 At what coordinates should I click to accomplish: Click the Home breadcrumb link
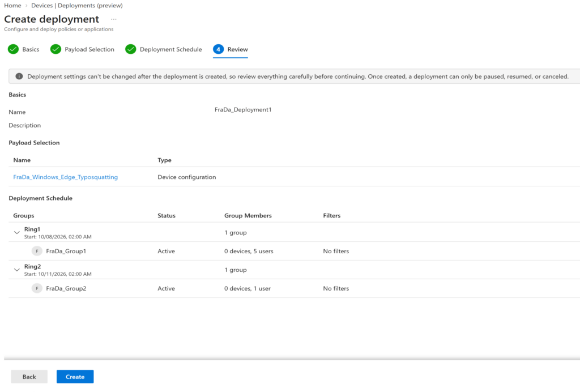click(x=12, y=6)
